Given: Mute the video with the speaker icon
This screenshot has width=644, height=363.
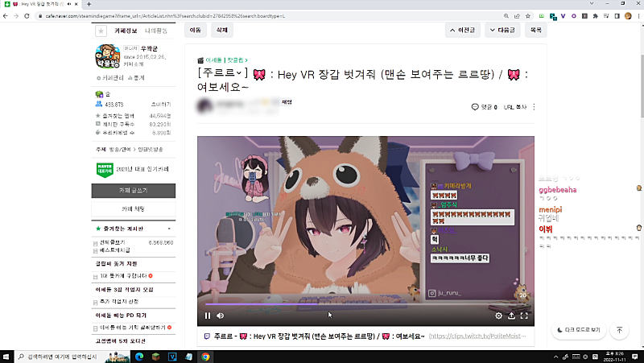Looking at the screenshot, I should (x=221, y=316).
